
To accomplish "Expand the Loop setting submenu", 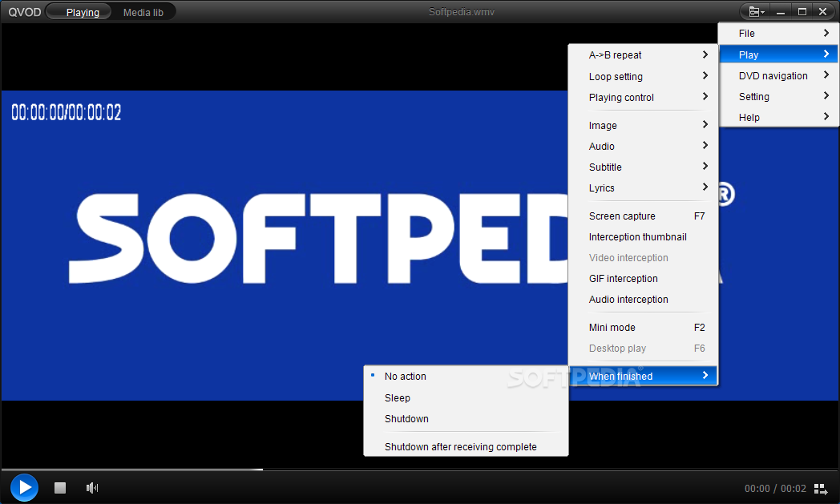I will tap(643, 77).
